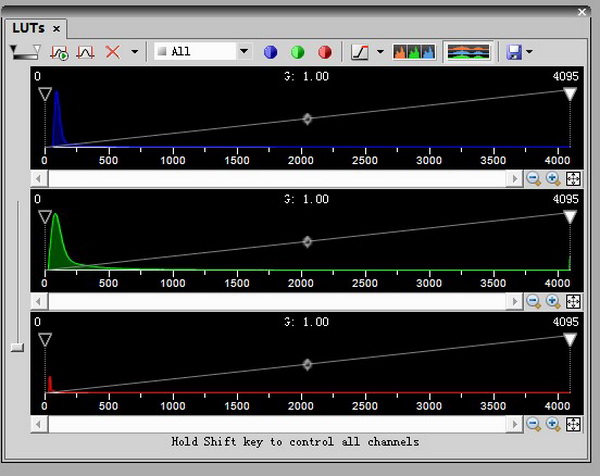Viewport: 600px width, 476px height.
Task: Click the auto scale curve icon
Action: (85, 52)
